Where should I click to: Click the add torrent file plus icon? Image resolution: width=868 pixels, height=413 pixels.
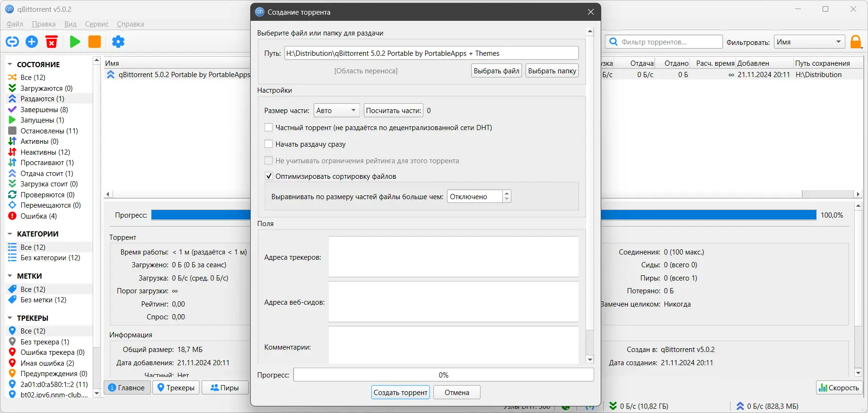pos(32,42)
